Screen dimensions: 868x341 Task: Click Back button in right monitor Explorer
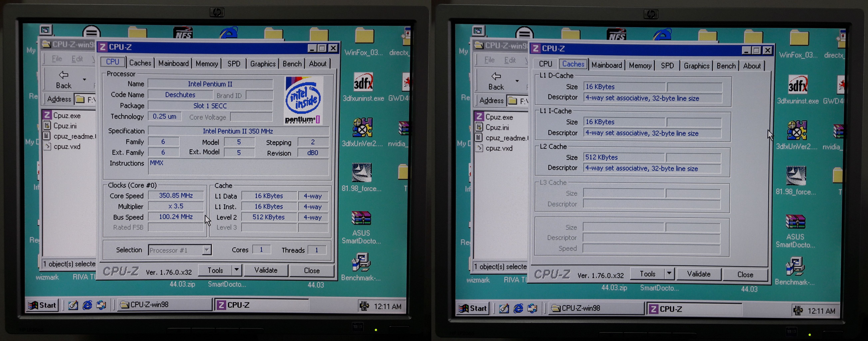496,81
